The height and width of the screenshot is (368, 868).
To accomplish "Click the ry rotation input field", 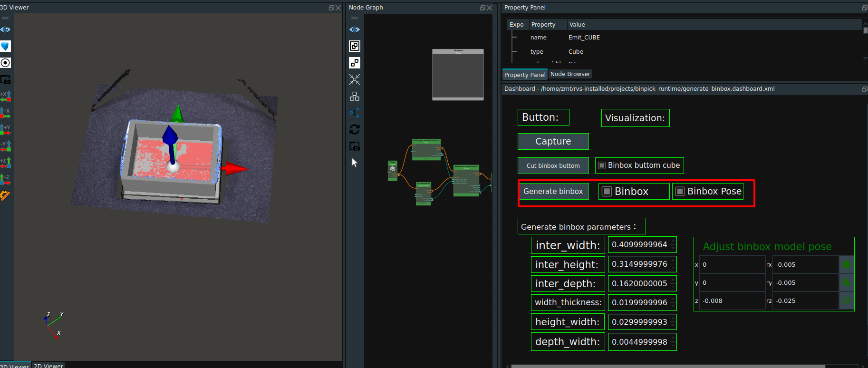I will 805,282.
